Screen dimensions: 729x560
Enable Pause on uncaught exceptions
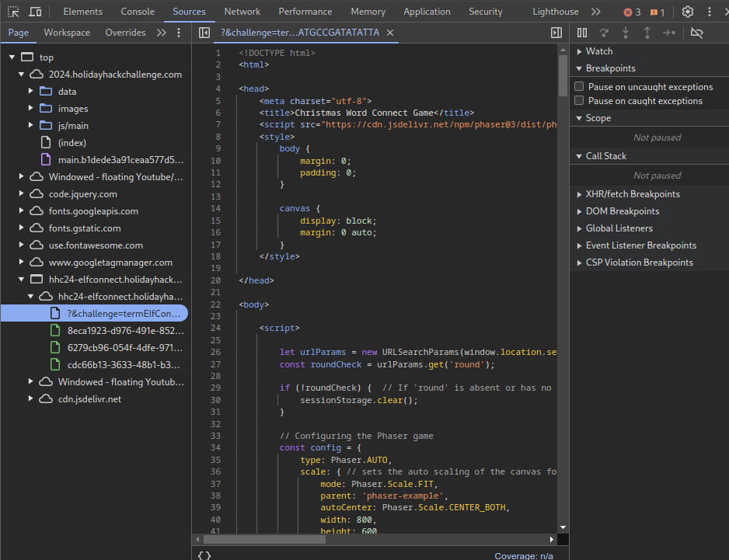pos(579,86)
